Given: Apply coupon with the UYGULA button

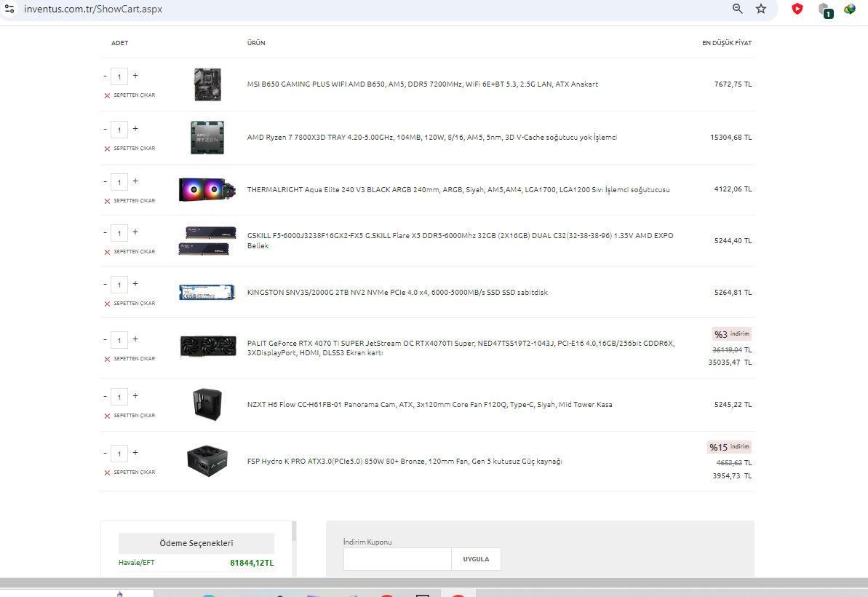Looking at the screenshot, I should click(x=476, y=559).
